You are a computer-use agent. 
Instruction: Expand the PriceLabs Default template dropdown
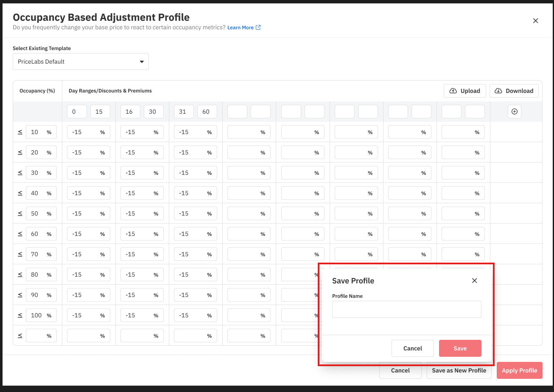pyautogui.click(x=81, y=62)
